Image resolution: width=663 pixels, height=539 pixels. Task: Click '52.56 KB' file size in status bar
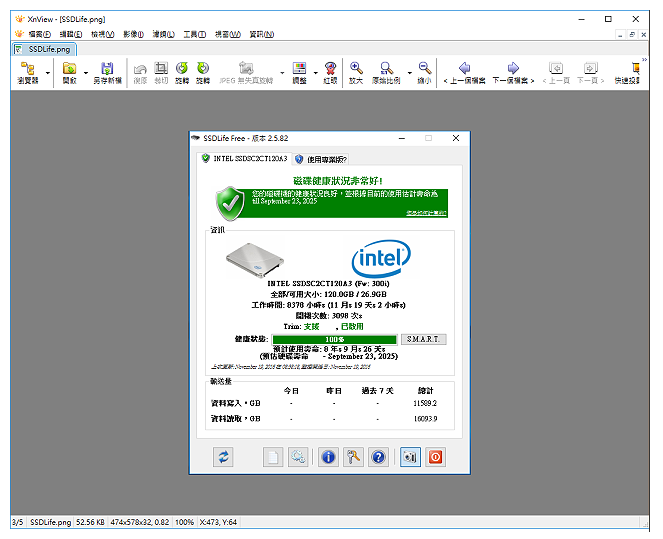point(90,522)
